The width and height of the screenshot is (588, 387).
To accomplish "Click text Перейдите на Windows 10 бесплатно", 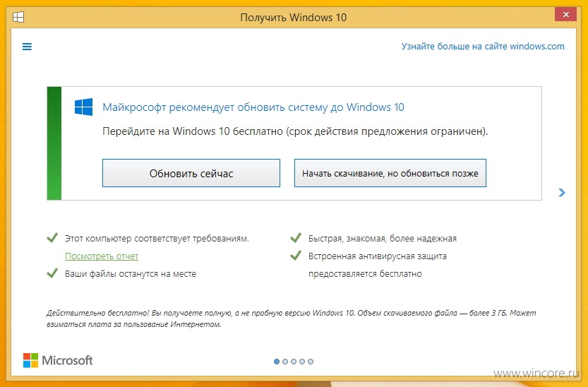I will 193,131.
